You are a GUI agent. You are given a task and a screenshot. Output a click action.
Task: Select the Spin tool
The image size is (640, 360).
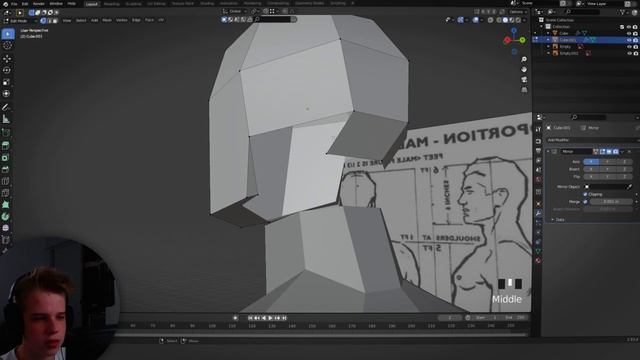(6, 217)
